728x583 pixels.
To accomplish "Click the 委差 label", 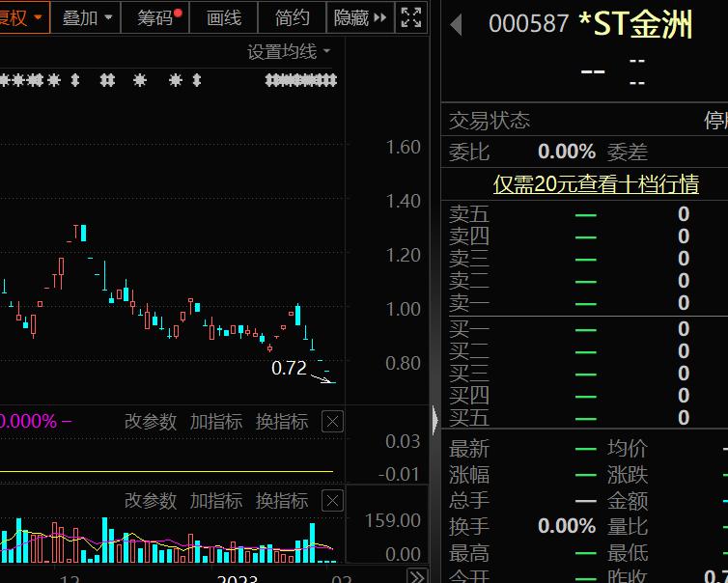I will coord(628,153).
